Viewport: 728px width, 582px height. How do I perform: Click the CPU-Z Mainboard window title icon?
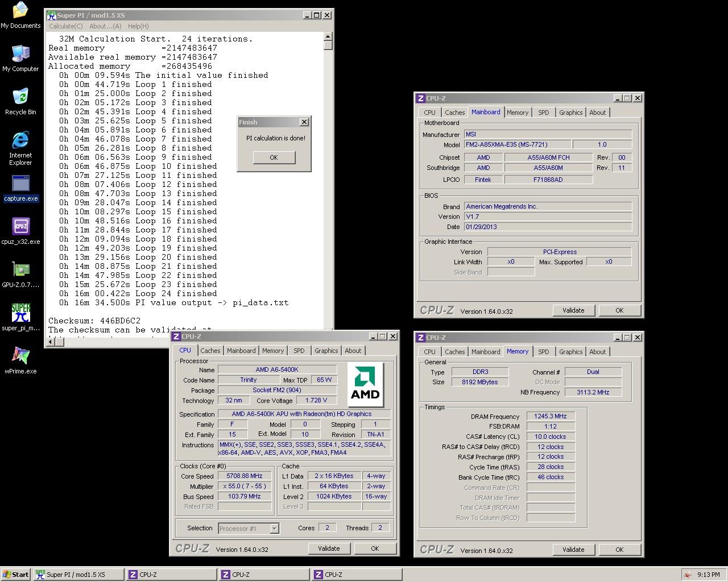(421, 98)
